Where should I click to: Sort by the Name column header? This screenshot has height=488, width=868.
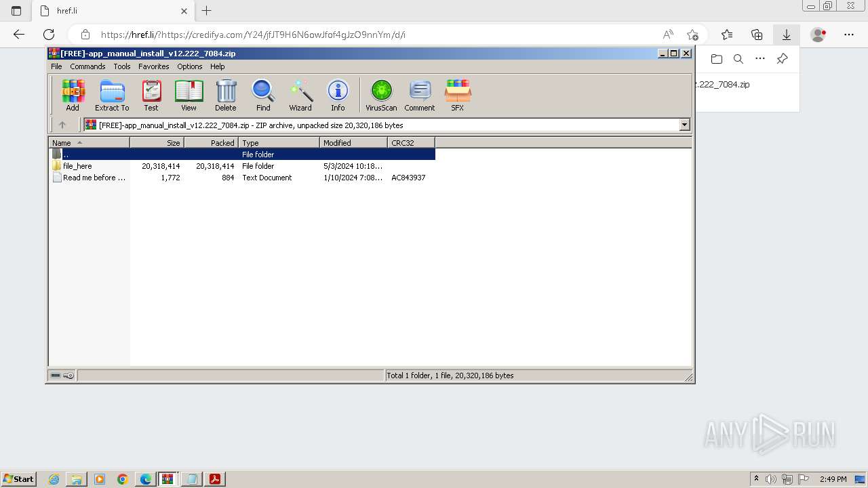89,142
